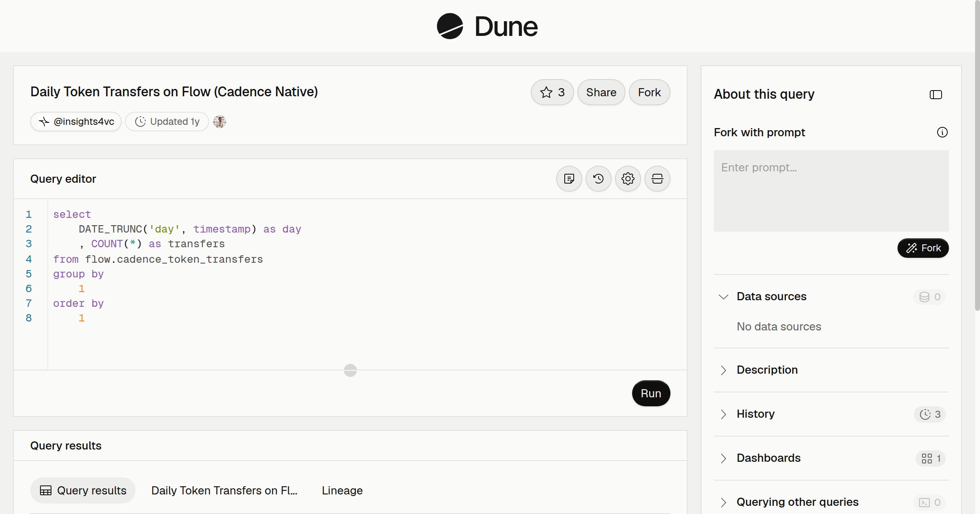Open query version history icon
The width and height of the screenshot is (980, 514).
pyautogui.click(x=599, y=179)
